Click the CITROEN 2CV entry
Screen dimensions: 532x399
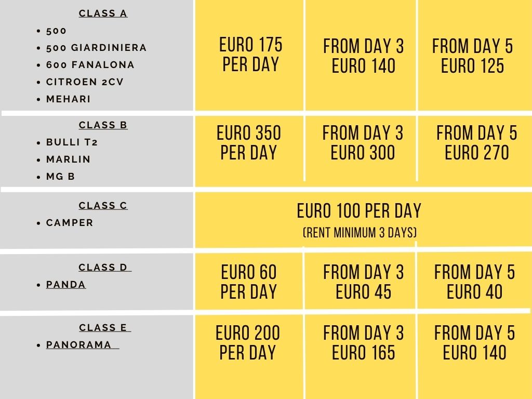pyautogui.click(x=85, y=82)
